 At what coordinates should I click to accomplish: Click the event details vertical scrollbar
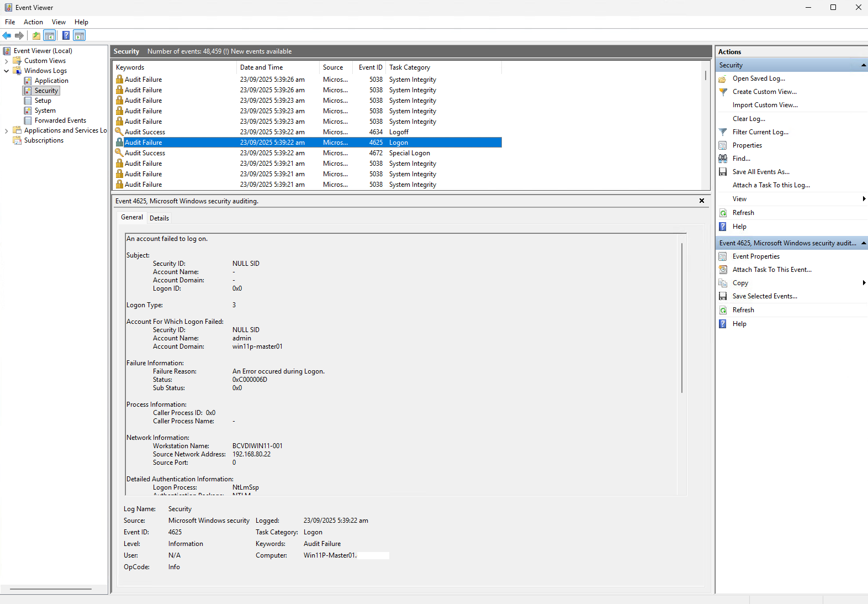click(x=682, y=318)
